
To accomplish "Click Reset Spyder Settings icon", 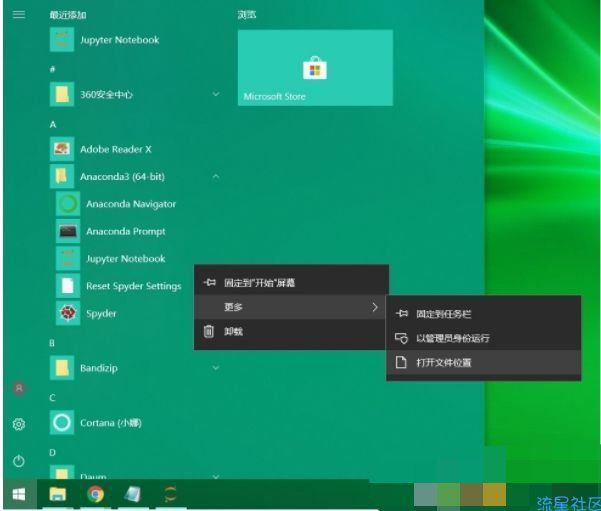I will [68, 286].
